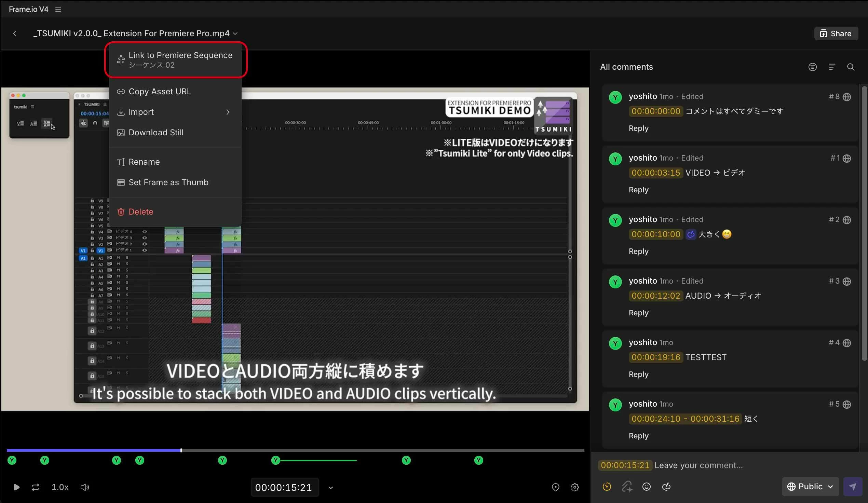Click the send comment arrow button
This screenshot has width=868, height=503.
pos(852,487)
